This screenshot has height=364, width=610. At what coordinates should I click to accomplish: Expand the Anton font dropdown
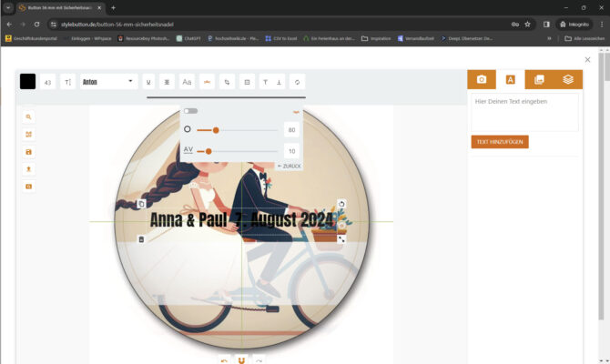[108, 82]
